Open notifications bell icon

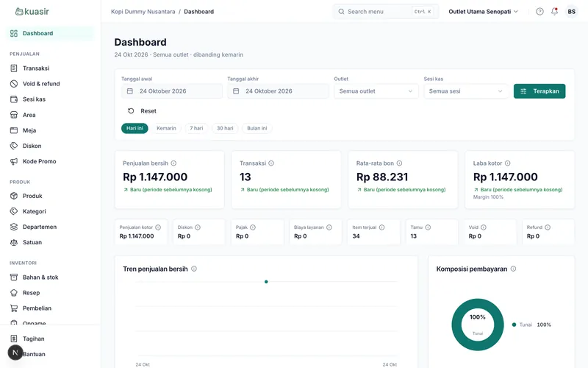pyautogui.click(x=554, y=11)
